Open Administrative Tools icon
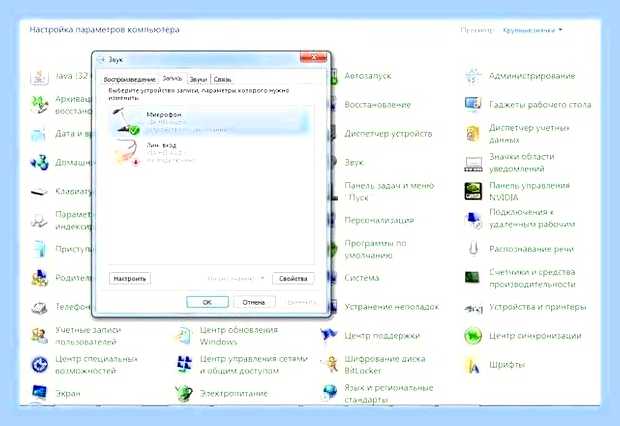The width and height of the screenshot is (620, 426). click(473, 76)
